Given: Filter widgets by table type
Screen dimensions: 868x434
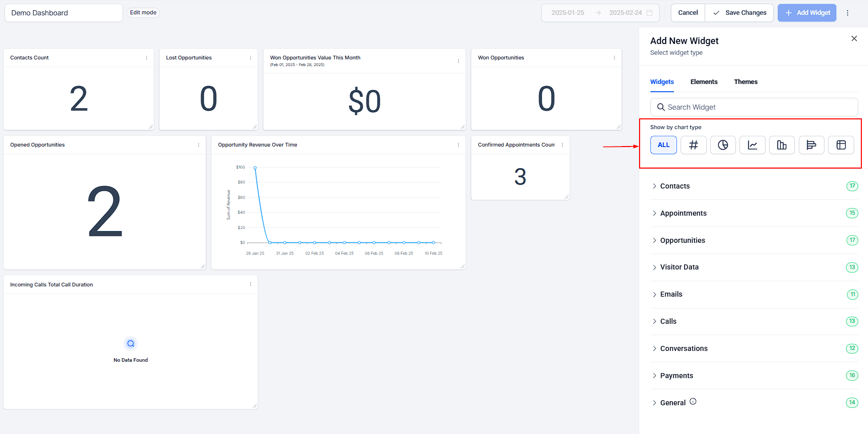Looking at the screenshot, I should [x=841, y=145].
